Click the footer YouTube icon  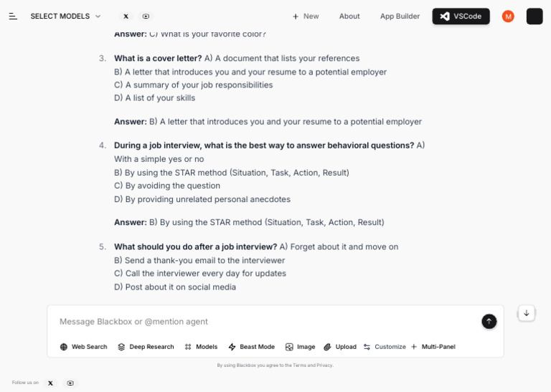coord(70,383)
